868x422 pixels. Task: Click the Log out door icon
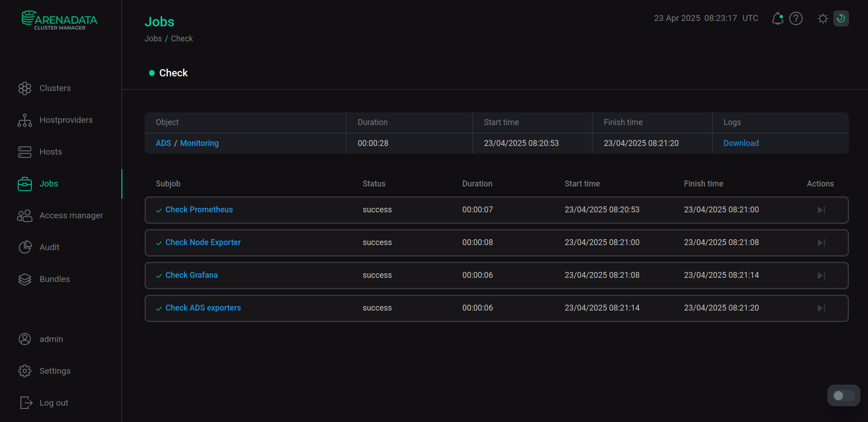pos(26,402)
